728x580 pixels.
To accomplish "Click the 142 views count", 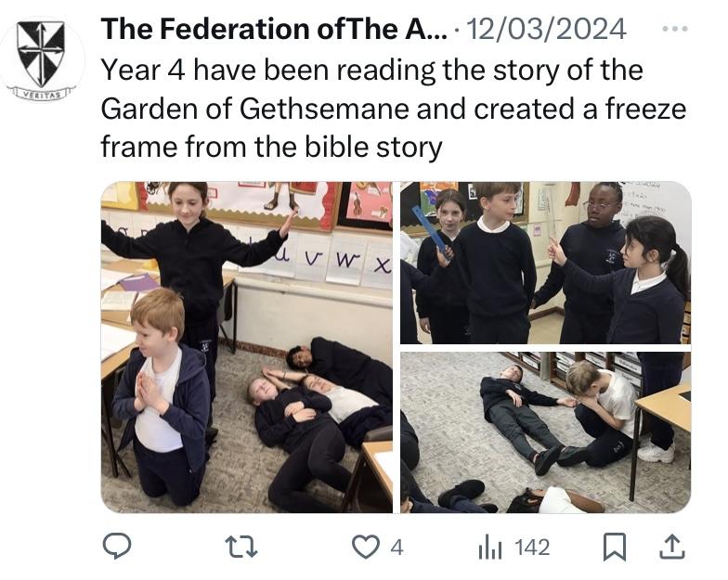I will click(x=532, y=548).
